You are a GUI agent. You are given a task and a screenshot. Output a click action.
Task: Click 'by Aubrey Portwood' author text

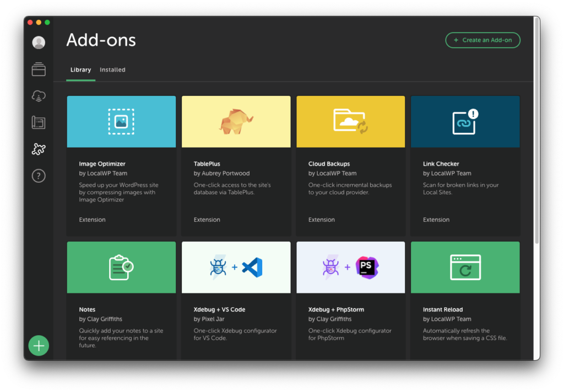click(x=221, y=173)
